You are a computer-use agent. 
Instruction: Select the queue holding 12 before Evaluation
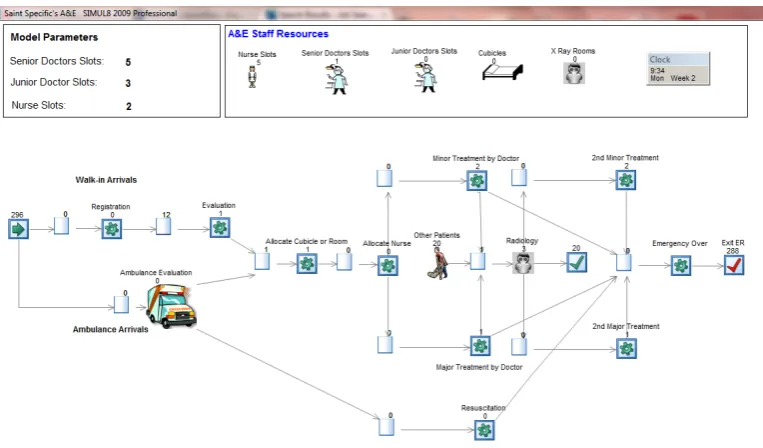164,226
